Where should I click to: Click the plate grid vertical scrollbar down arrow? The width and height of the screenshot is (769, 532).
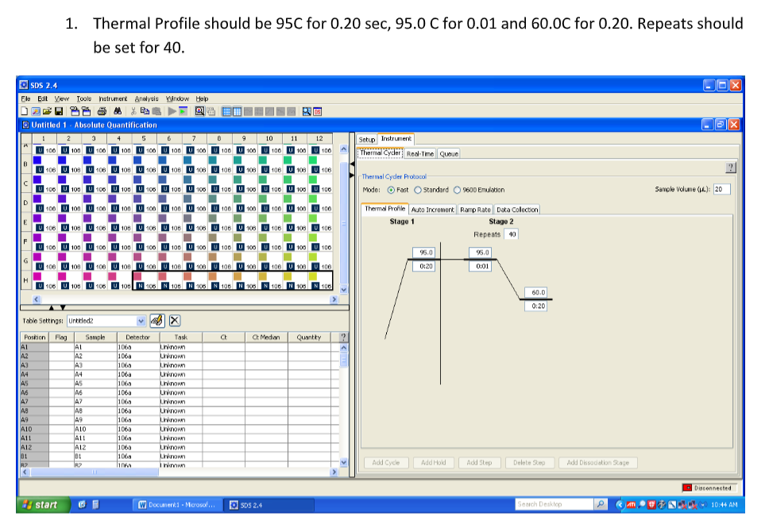tap(343, 289)
